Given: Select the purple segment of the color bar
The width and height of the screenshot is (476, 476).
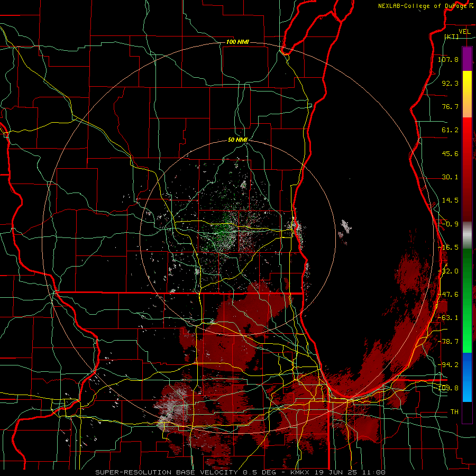Looking at the screenshot, I should click(x=467, y=59).
